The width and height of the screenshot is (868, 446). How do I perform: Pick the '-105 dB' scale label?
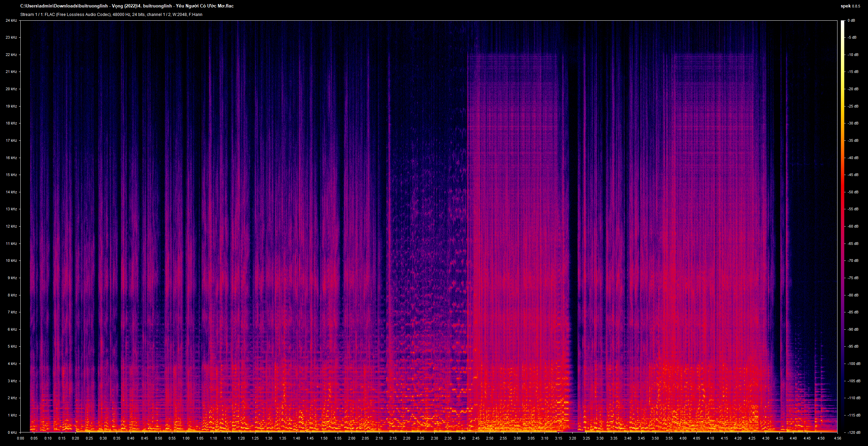[854, 381]
